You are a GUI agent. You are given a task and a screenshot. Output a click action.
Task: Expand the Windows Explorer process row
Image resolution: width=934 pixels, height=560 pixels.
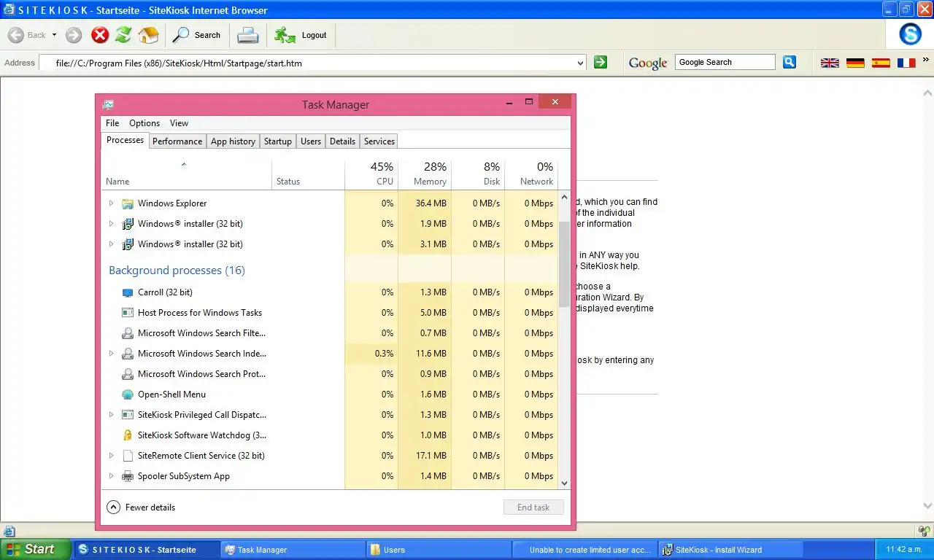coord(111,203)
